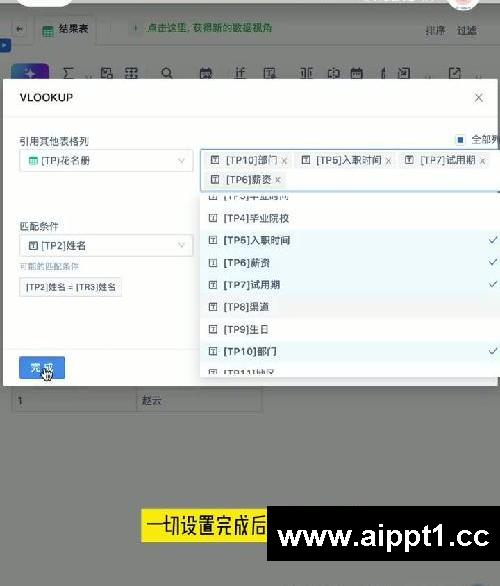Deselect [TP10]部门 in column list
Image resolution: width=500 pixels, height=586 pixels.
350,351
